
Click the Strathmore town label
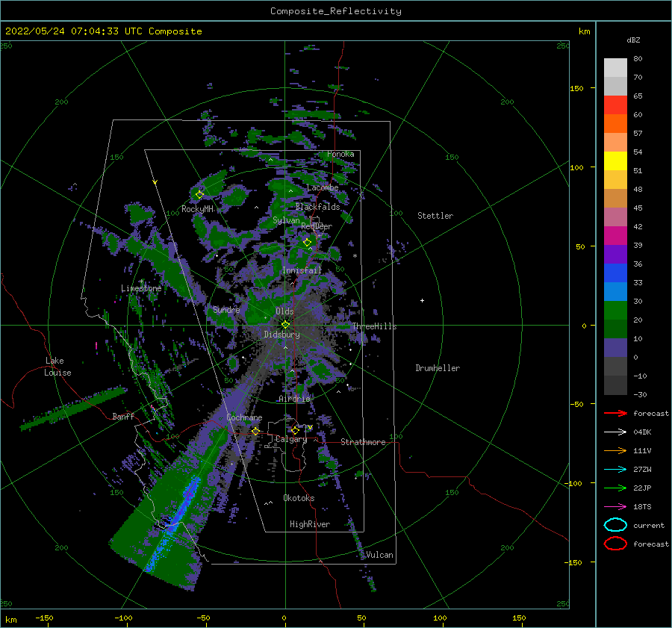pyautogui.click(x=363, y=442)
